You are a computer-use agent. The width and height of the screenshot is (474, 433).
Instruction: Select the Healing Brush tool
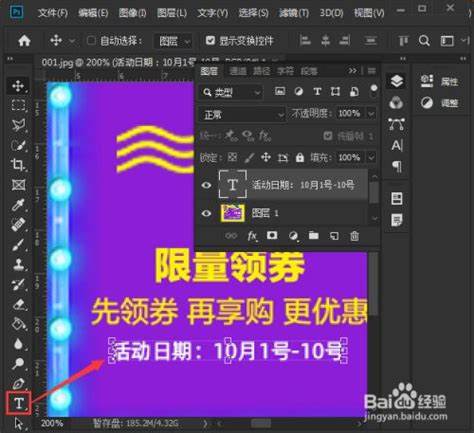[18, 224]
